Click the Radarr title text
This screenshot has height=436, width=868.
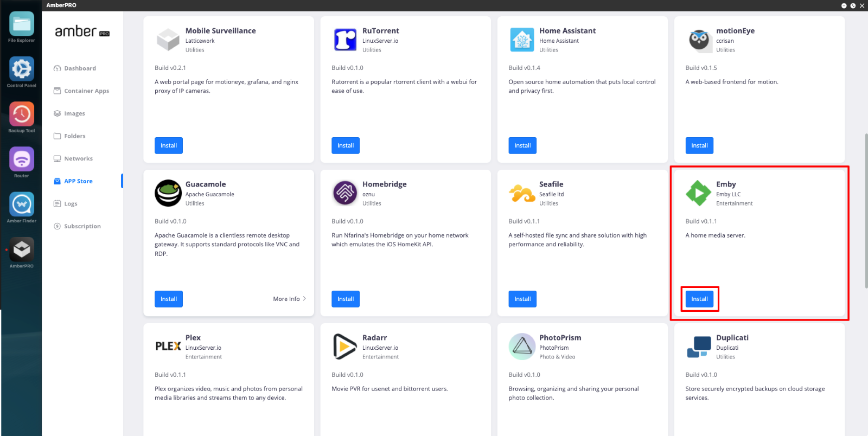375,338
